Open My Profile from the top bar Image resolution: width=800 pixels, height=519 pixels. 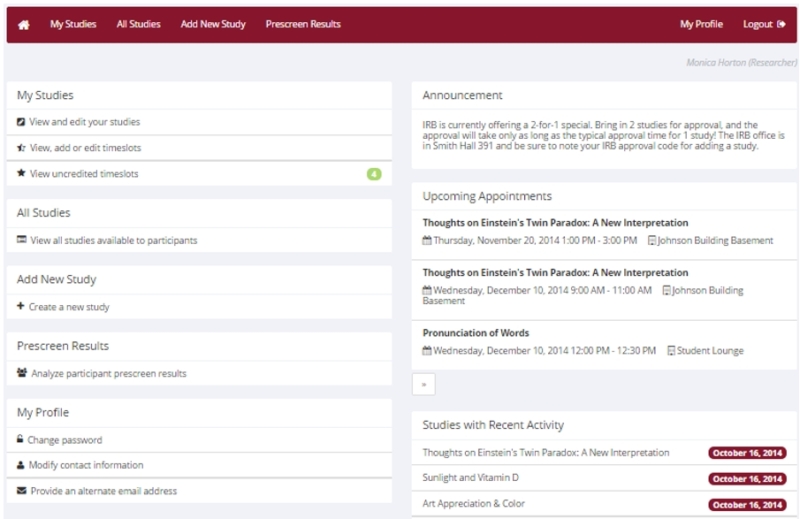coord(700,24)
